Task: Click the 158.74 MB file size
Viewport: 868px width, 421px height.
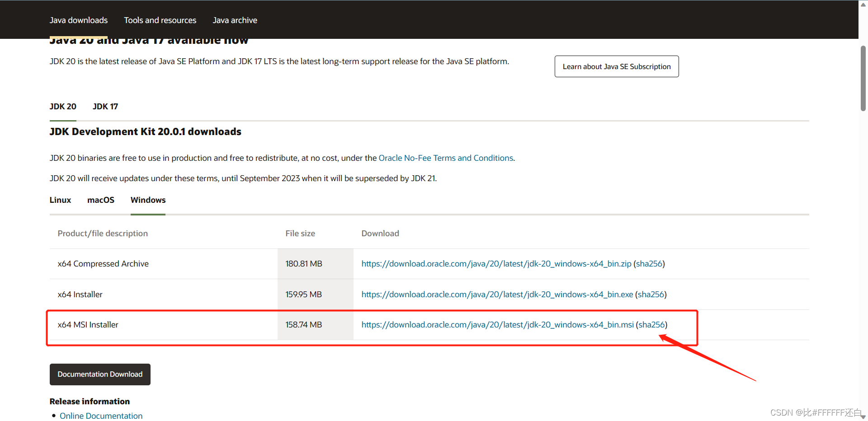Action: pyautogui.click(x=304, y=325)
